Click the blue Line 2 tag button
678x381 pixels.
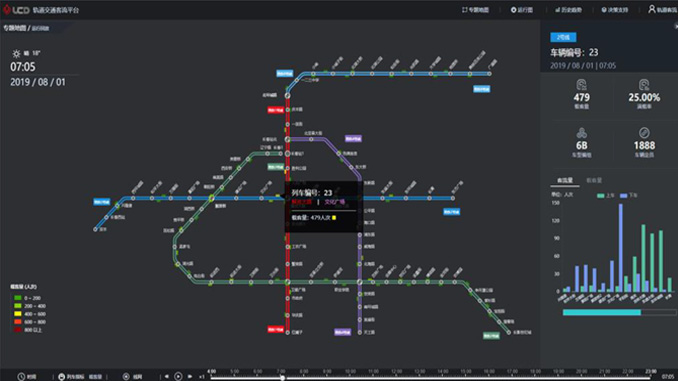pyautogui.click(x=563, y=37)
